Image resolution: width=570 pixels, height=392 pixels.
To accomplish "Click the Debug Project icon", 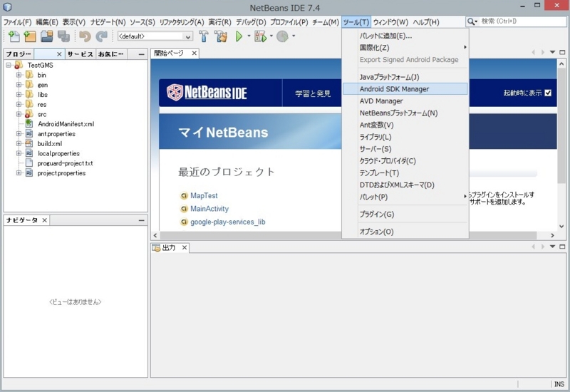I will point(260,36).
